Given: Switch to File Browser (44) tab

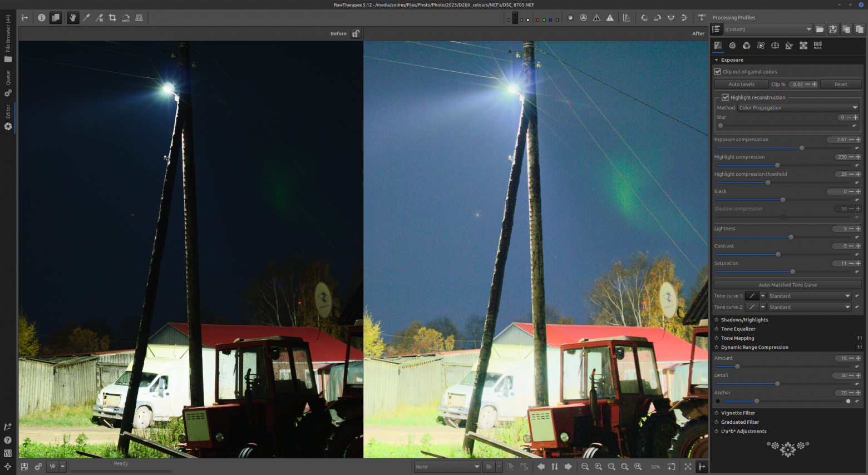Looking at the screenshot, I should point(8,38).
